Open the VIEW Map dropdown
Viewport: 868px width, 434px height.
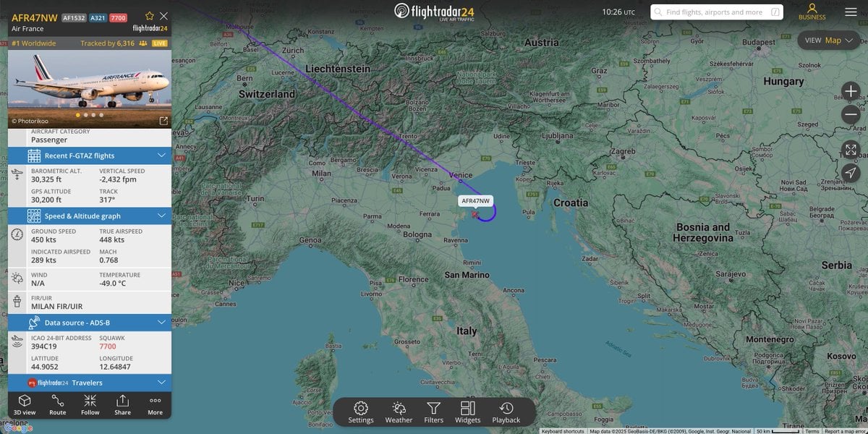tap(828, 41)
